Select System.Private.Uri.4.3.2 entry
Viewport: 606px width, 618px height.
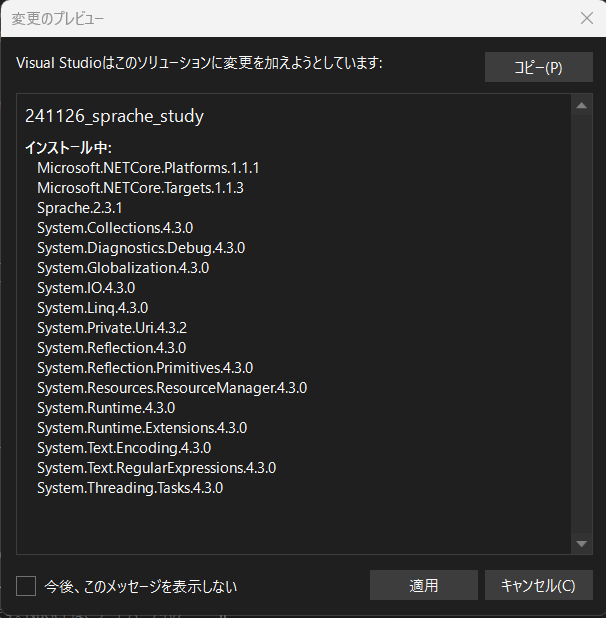coord(112,328)
